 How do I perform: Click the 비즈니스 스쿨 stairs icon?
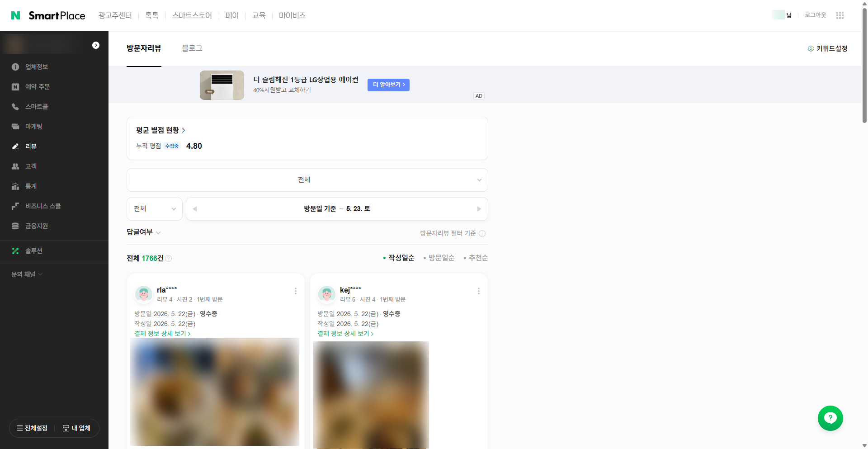click(15, 206)
